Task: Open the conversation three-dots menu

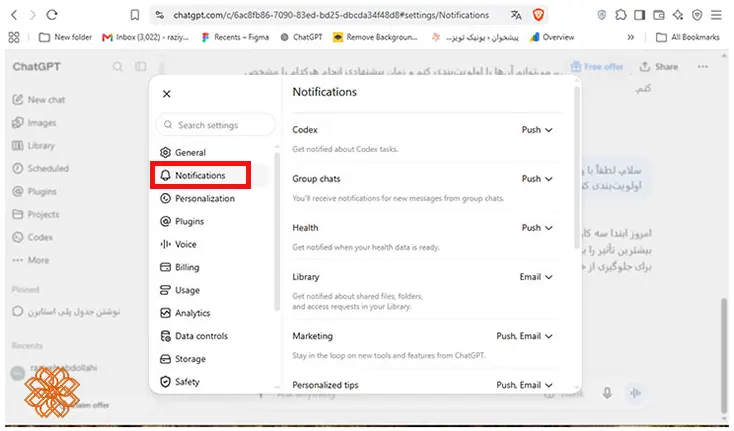Action: point(703,66)
